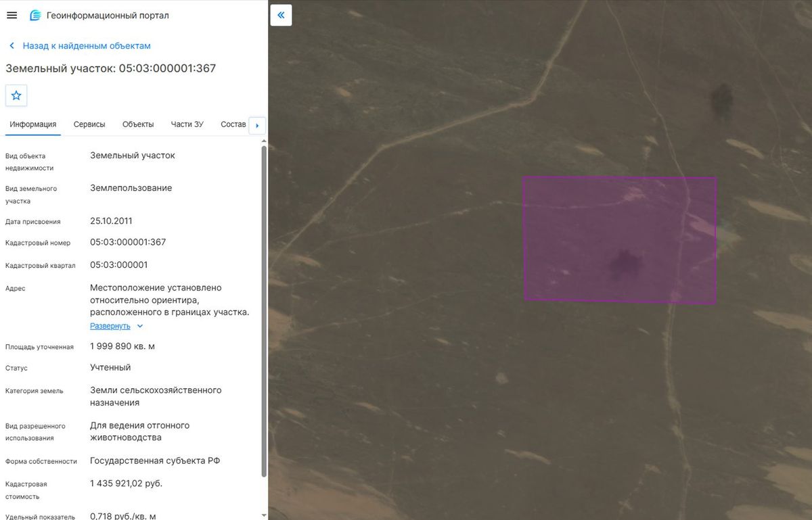
Task: Click the scrollbar down arrow in info panel
Action: point(264,515)
